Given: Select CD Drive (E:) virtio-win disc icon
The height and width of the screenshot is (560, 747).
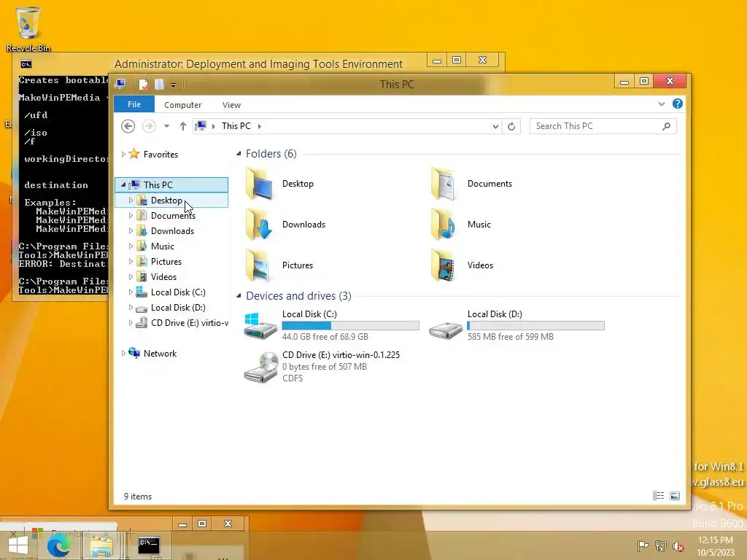Looking at the screenshot, I should [260, 367].
